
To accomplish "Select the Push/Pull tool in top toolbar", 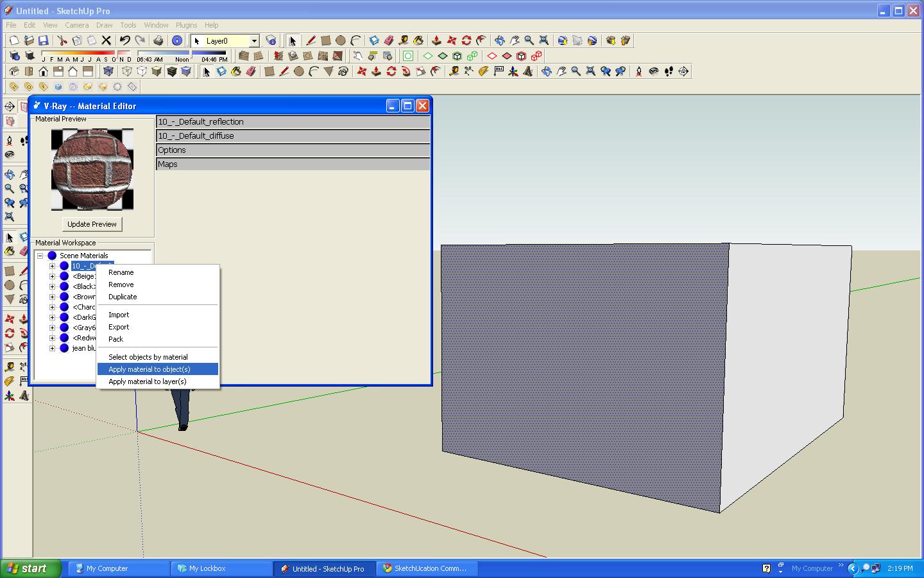I will (x=436, y=40).
